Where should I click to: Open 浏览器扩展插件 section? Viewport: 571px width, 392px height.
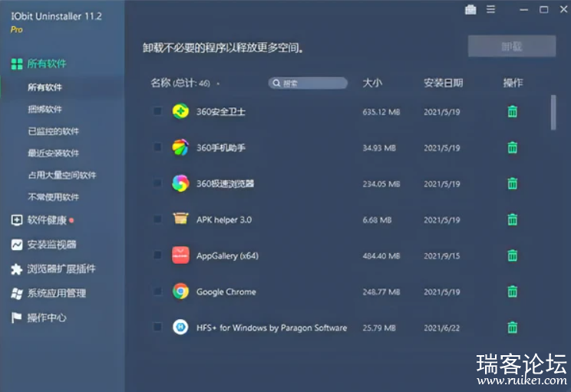click(x=61, y=269)
